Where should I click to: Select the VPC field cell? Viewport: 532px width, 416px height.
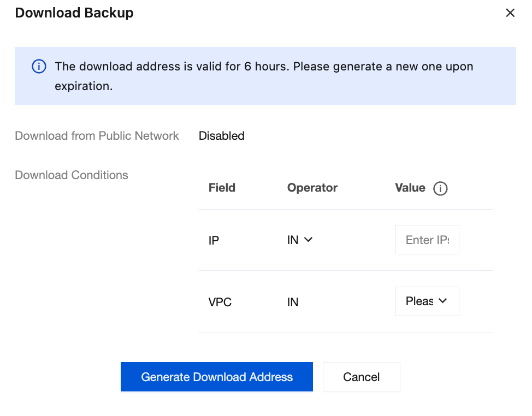click(220, 302)
